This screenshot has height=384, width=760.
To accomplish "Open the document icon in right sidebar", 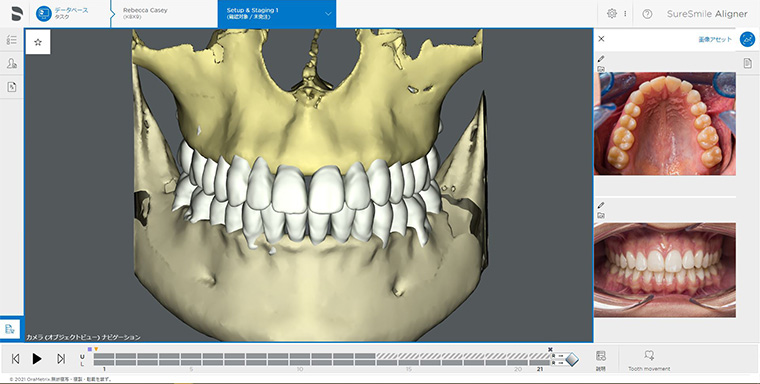I will click(x=747, y=63).
